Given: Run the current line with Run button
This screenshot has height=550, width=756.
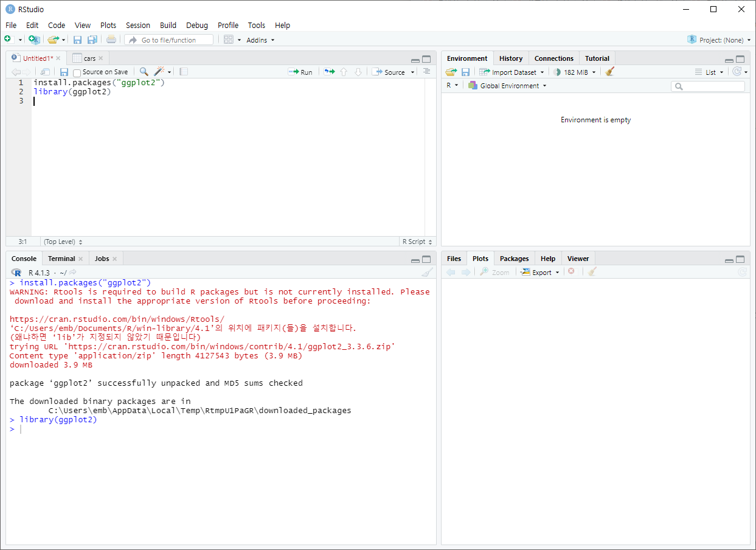Looking at the screenshot, I should click(300, 72).
